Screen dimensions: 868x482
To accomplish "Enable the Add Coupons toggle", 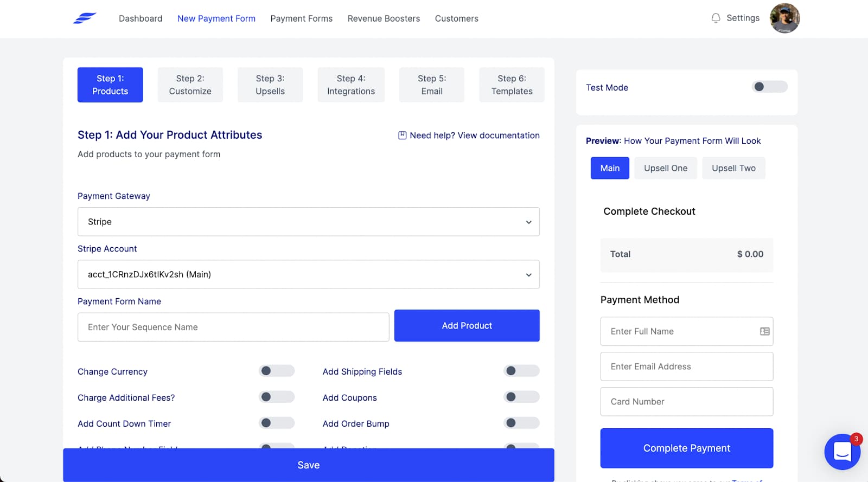I will [x=521, y=397].
